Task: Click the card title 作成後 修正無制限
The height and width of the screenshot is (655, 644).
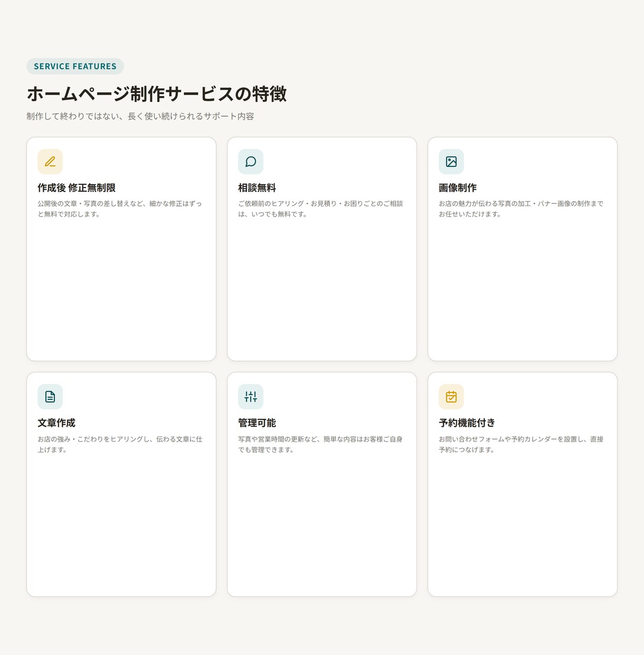Action: pyautogui.click(x=77, y=188)
